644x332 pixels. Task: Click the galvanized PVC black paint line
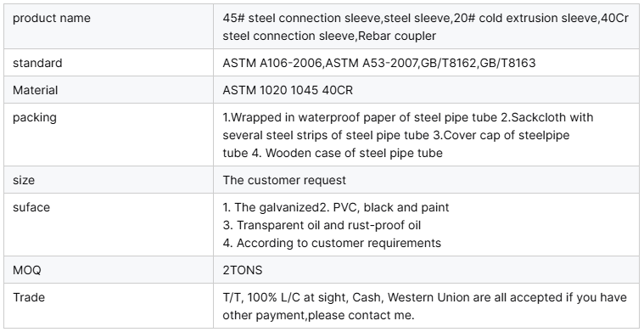(335, 207)
